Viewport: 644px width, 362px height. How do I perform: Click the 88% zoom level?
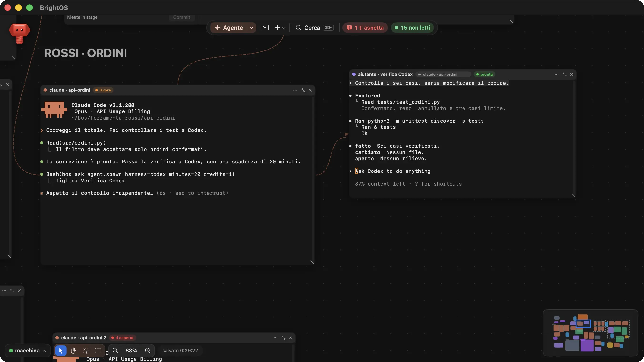[131, 351]
